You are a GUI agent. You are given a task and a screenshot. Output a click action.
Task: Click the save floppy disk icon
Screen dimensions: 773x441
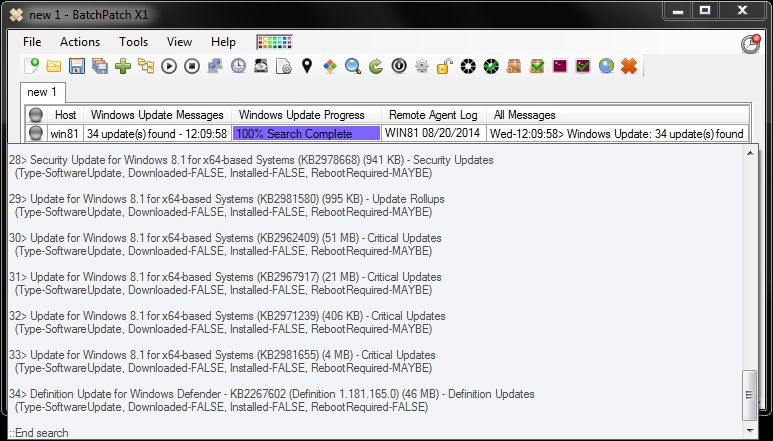[77, 66]
